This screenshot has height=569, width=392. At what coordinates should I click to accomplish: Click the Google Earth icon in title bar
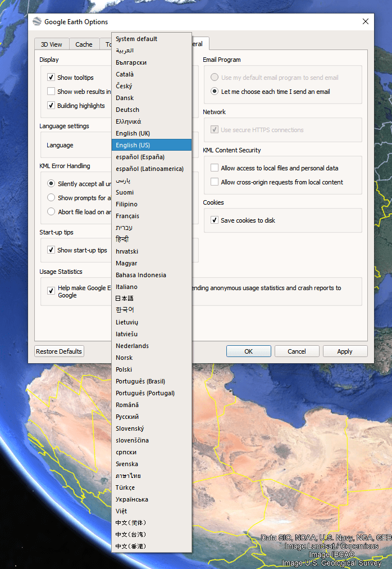coord(37,21)
